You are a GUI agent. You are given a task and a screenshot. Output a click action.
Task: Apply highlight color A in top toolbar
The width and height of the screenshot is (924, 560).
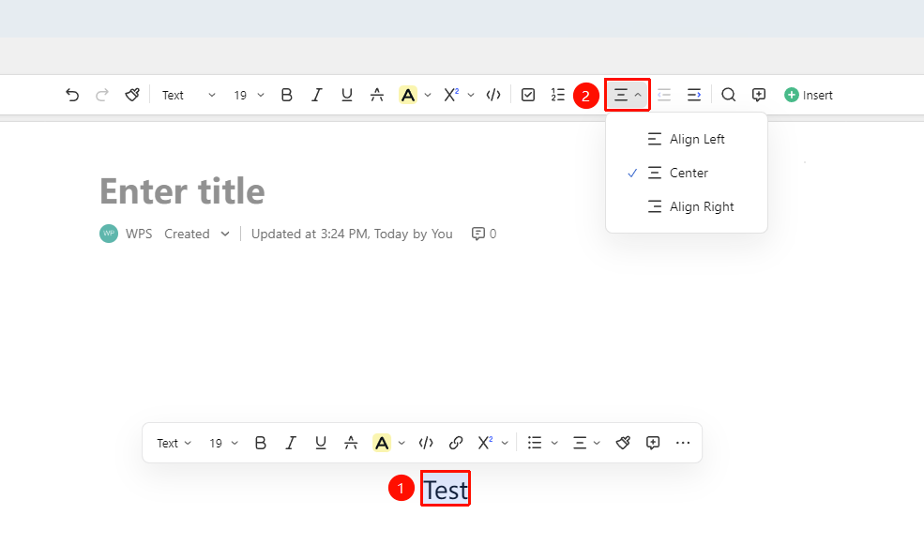pyautogui.click(x=408, y=95)
